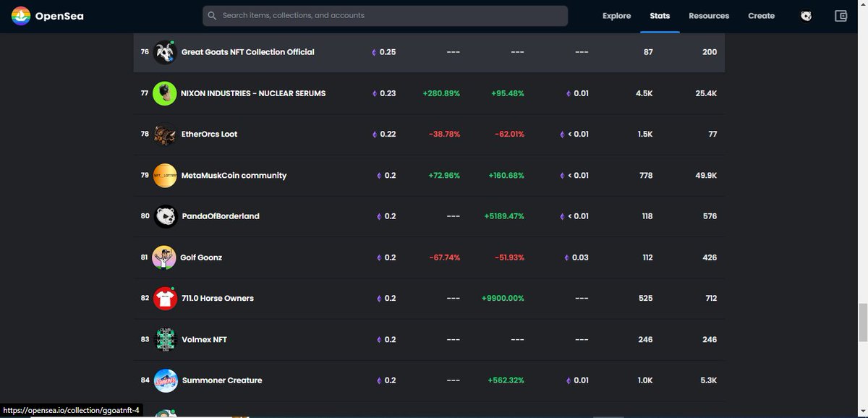This screenshot has width=868, height=418.
Task: Open MetaMuskCoin community collection
Action: tap(234, 176)
